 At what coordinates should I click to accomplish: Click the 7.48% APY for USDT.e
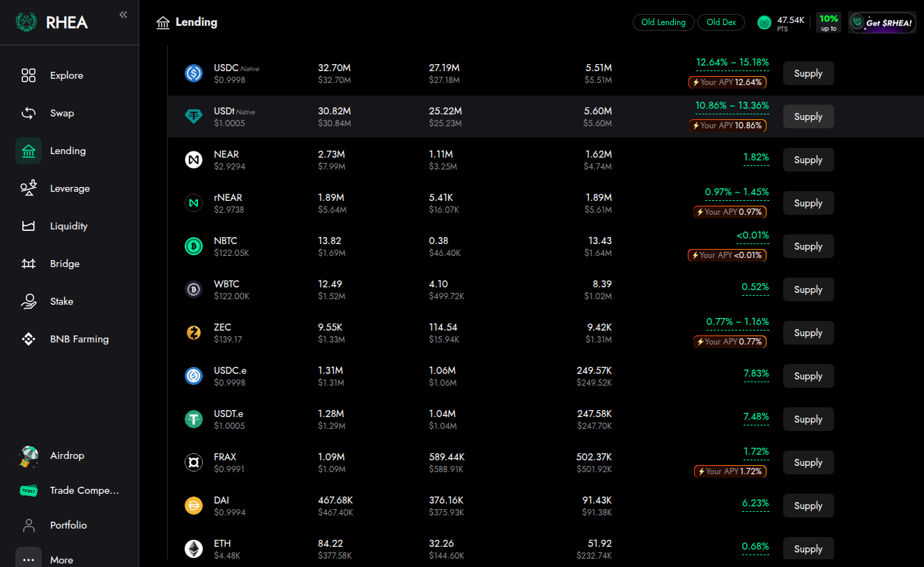[756, 417]
